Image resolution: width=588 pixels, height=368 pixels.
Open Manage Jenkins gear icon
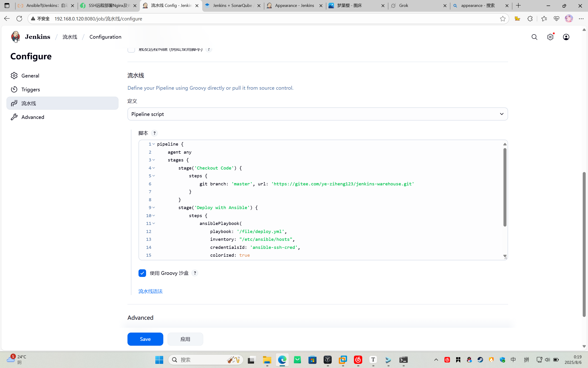pyautogui.click(x=550, y=37)
